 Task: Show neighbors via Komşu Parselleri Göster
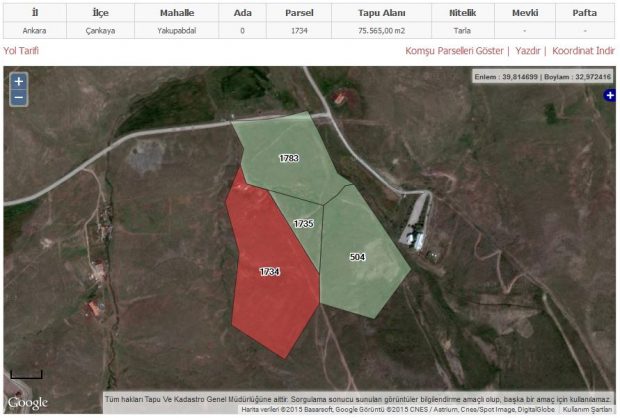pyautogui.click(x=455, y=50)
